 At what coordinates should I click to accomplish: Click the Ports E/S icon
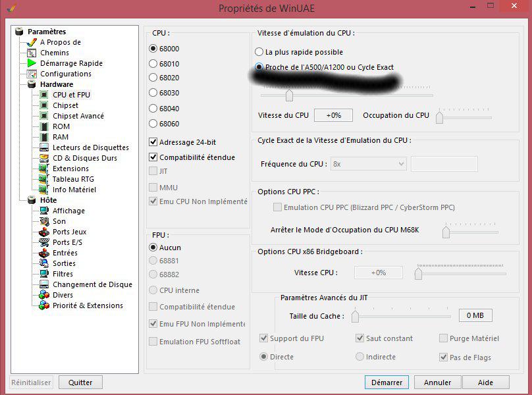point(44,242)
